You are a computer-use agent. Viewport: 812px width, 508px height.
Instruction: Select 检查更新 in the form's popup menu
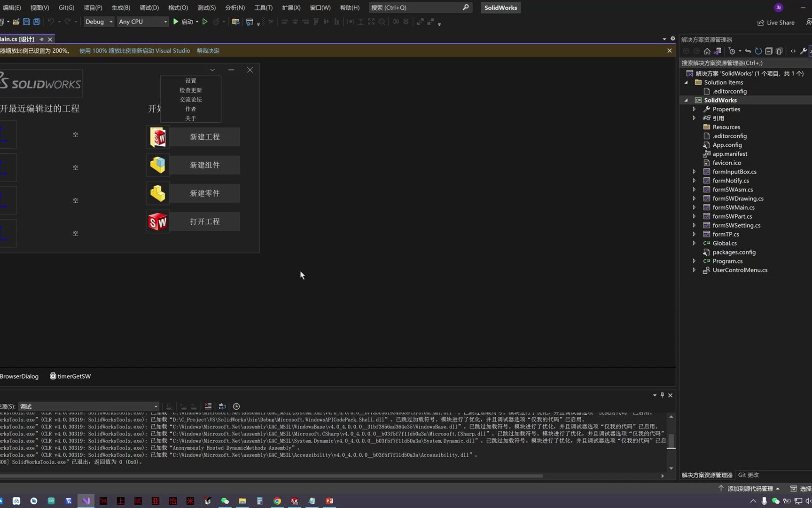[191, 90]
